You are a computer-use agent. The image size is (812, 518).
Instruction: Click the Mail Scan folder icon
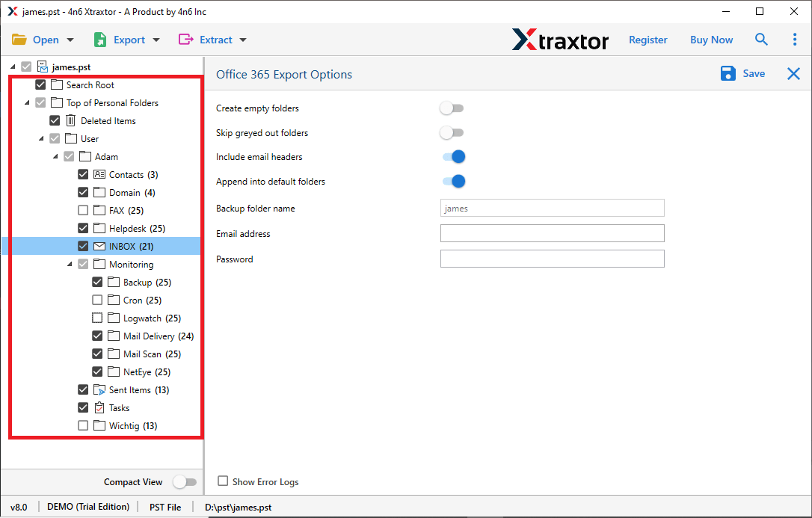coord(114,354)
